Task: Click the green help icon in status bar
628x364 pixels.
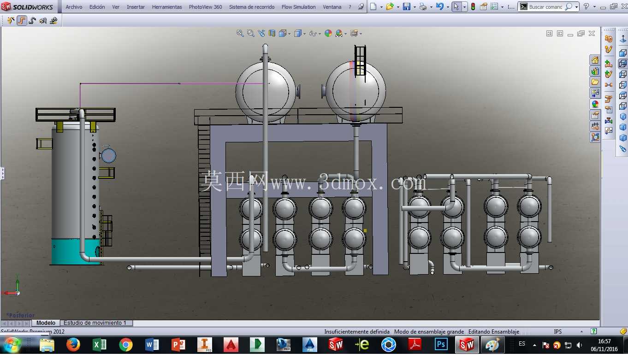Action: [x=594, y=331]
